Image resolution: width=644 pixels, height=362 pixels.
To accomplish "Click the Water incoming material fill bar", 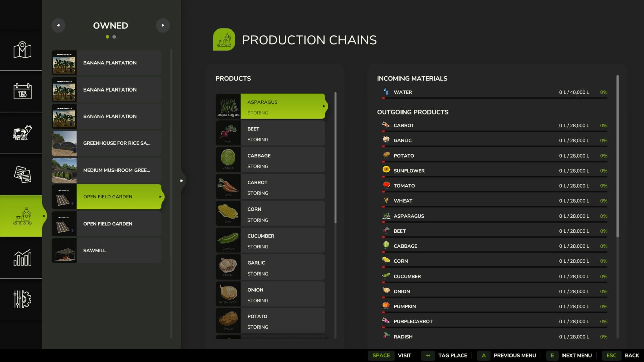I will (x=495, y=98).
